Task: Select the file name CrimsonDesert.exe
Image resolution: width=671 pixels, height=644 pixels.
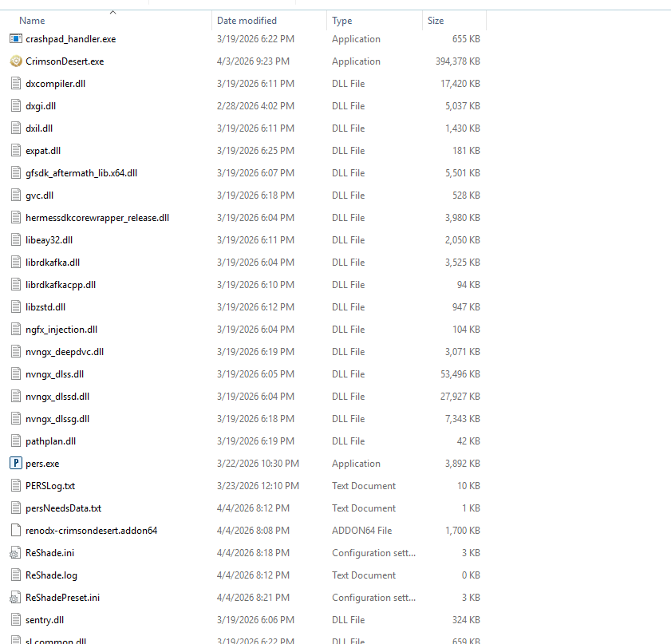Action: 65,61
